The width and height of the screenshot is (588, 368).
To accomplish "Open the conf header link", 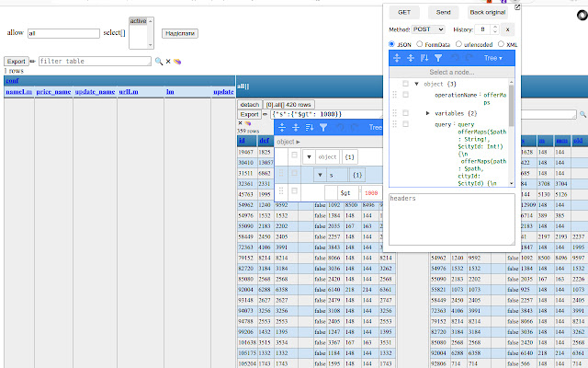I will click(12, 81).
